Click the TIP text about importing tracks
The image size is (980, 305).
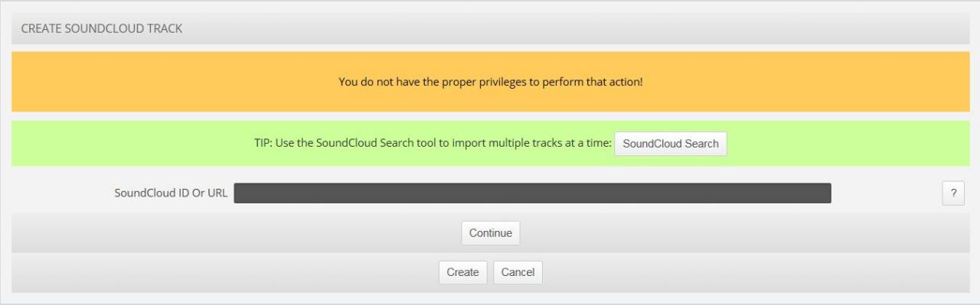point(433,143)
